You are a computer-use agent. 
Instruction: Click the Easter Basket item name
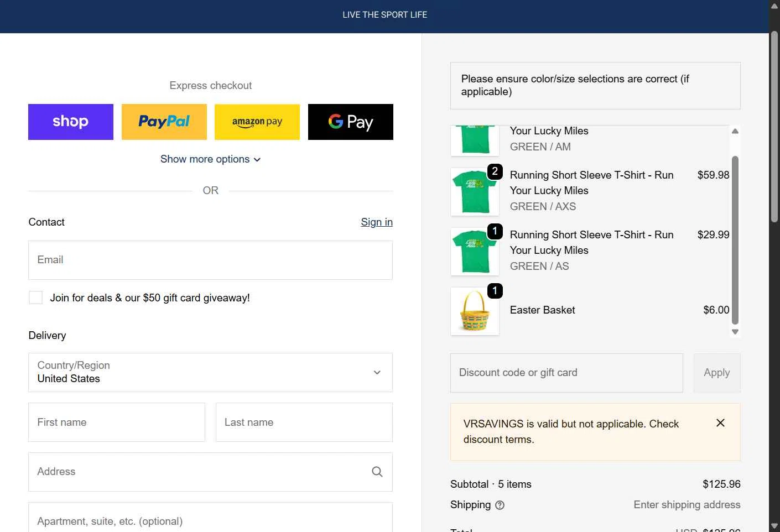click(542, 310)
